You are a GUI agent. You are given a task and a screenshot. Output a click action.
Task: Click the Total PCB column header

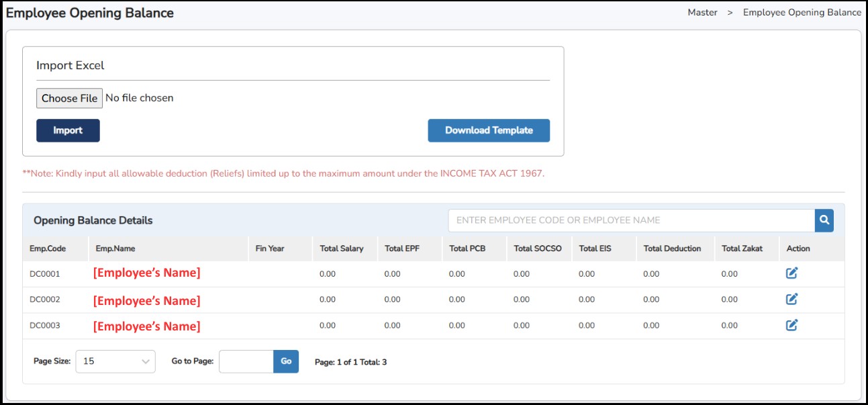coord(467,249)
